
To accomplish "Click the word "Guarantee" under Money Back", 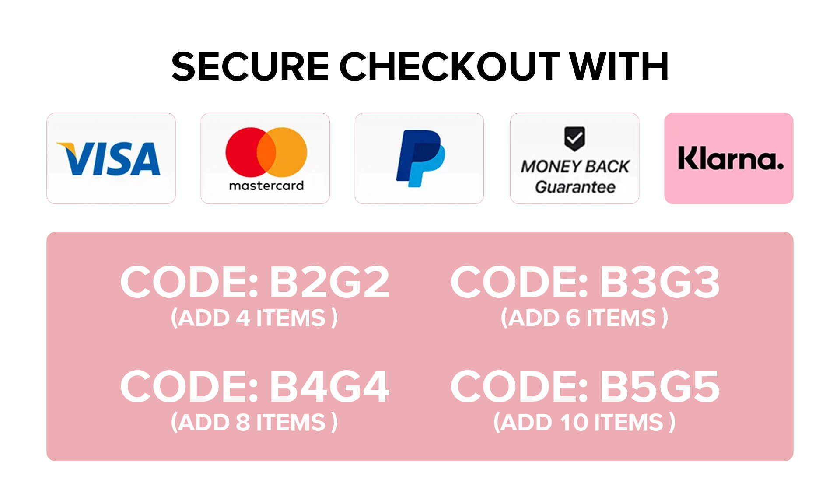I will point(575,187).
